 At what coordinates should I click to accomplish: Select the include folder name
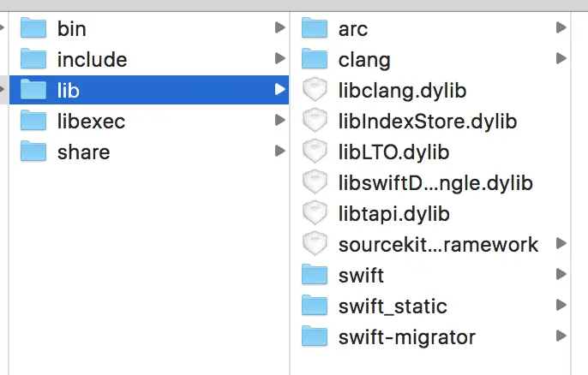click(92, 59)
